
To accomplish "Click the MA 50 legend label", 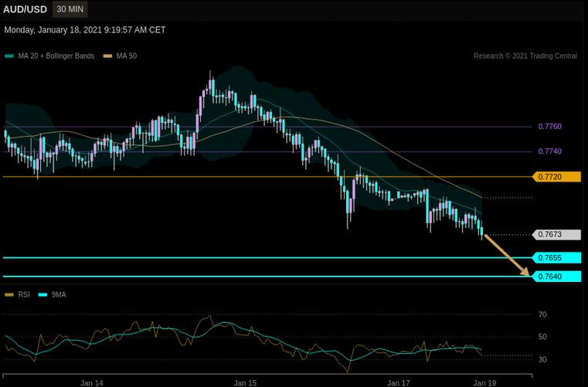I will (x=127, y=56).
